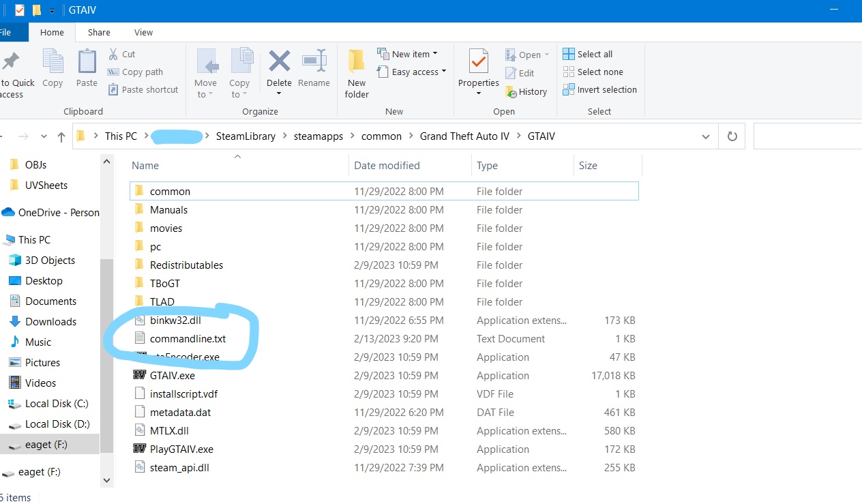The image size is (862, 504).
Task: Click the Cut scissors command
Action: pos(122,54)
